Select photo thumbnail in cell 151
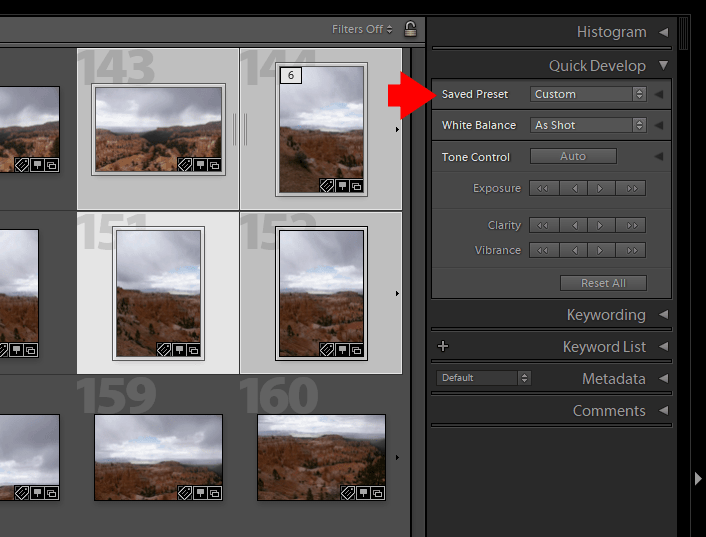This screenshot has width=706, height=537. pos(158,293)
